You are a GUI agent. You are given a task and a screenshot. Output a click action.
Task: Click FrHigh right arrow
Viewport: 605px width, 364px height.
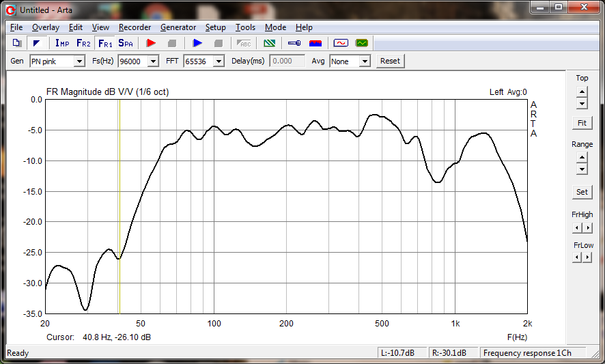[x=587, y=227]
